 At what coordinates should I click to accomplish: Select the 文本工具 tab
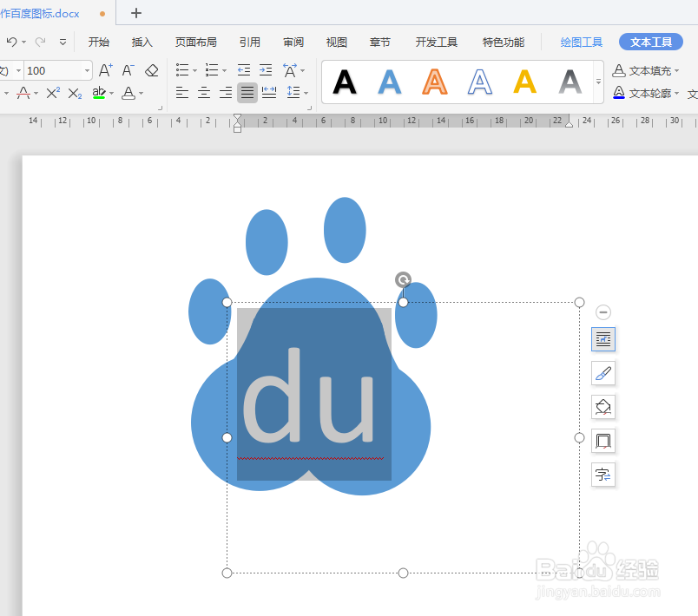651,43
